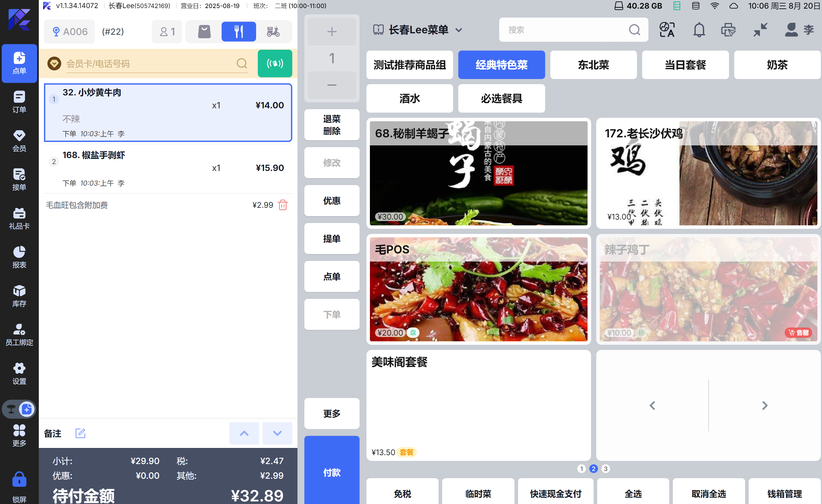Click the trash icon beside 毛血旺包含附加费
The image size is (822, 504).
pos(283,205)
